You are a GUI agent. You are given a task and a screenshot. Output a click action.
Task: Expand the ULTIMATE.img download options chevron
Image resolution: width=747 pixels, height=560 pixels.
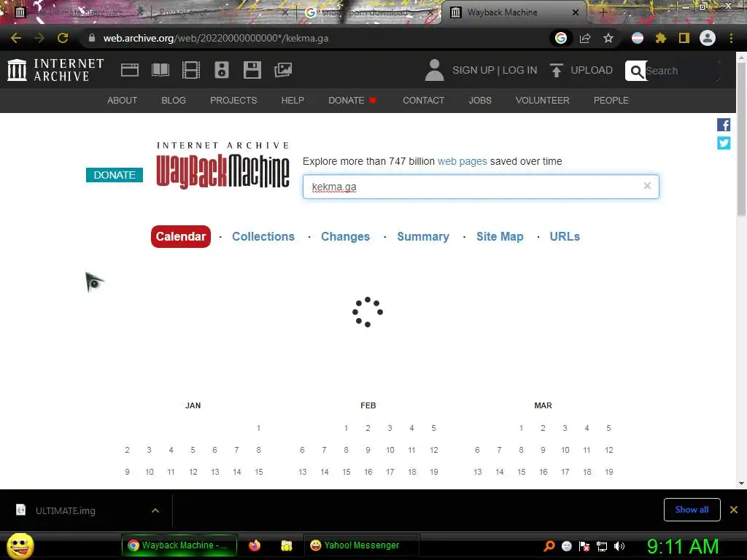[155, 510]
